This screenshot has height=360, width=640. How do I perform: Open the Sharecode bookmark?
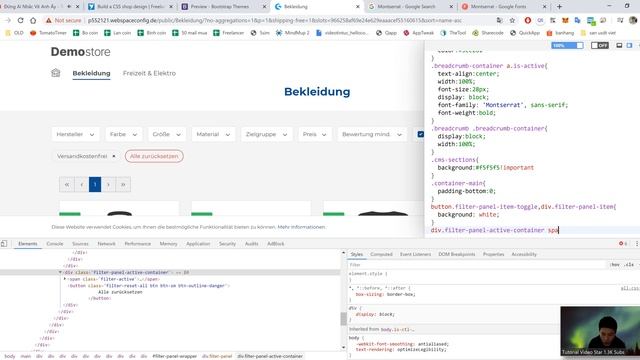[x=488, y=33]
